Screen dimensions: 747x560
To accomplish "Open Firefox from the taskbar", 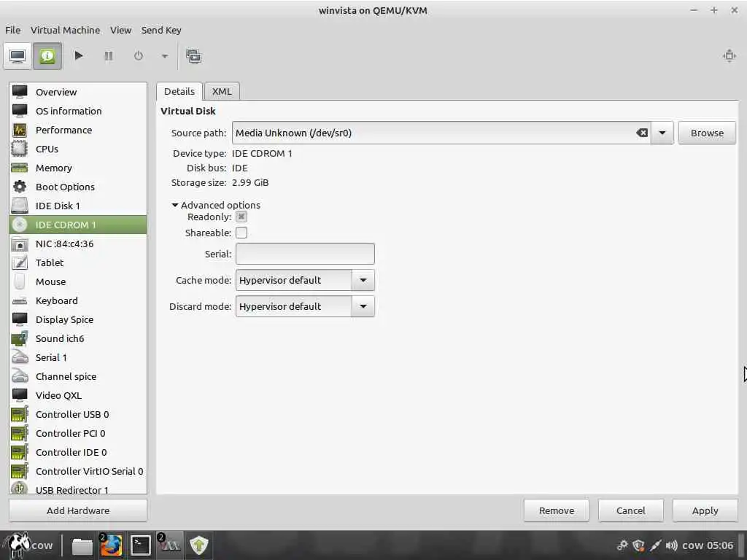I will click(111, 545).
